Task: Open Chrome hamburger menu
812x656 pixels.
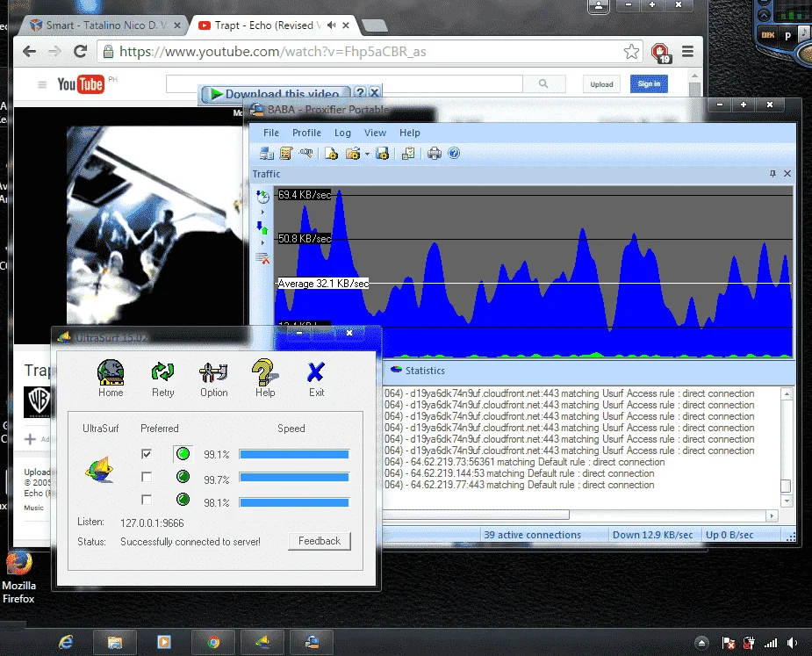Action: point(687,51)
